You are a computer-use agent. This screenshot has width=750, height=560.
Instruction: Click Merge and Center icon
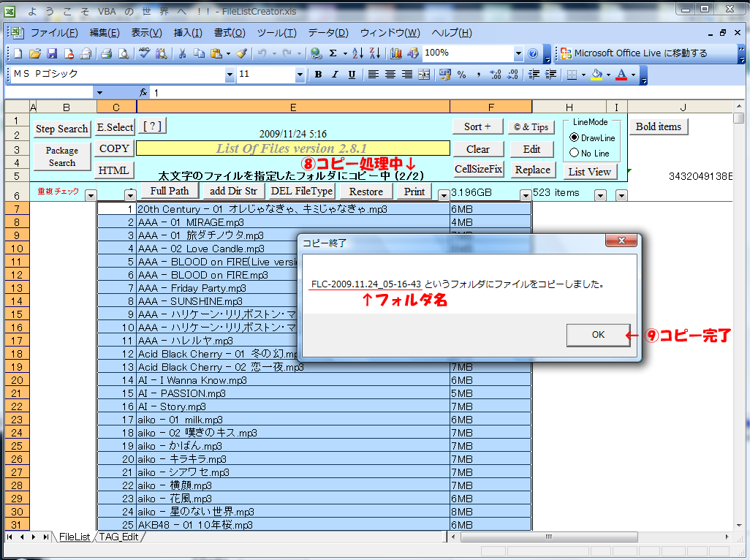pyautogui.click(x=424, y=74)
